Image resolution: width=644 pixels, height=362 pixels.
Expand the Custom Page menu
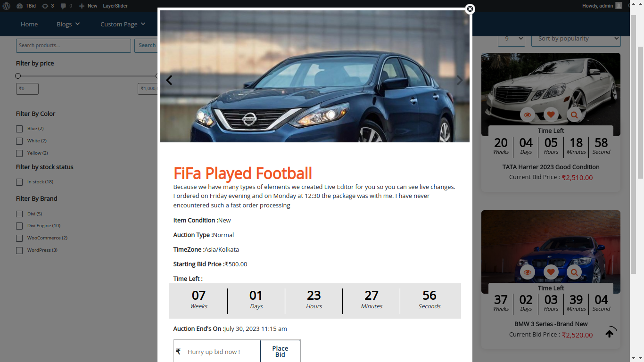(123, 24)
